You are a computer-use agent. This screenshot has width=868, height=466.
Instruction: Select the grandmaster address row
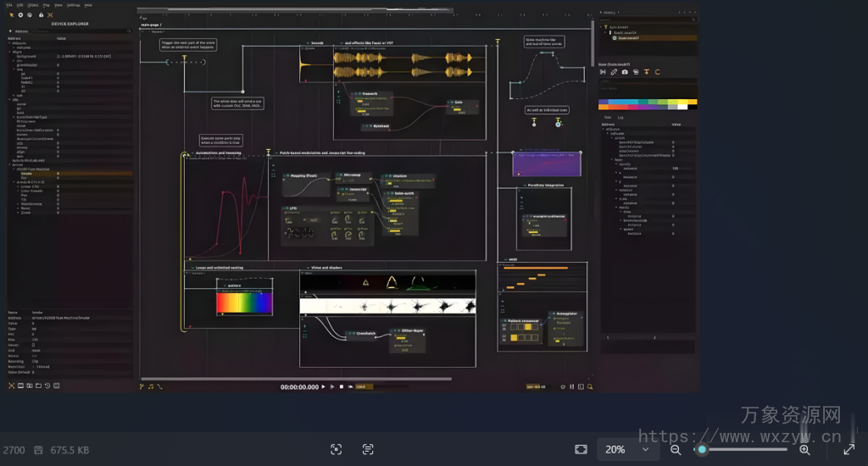coord(70,64)
